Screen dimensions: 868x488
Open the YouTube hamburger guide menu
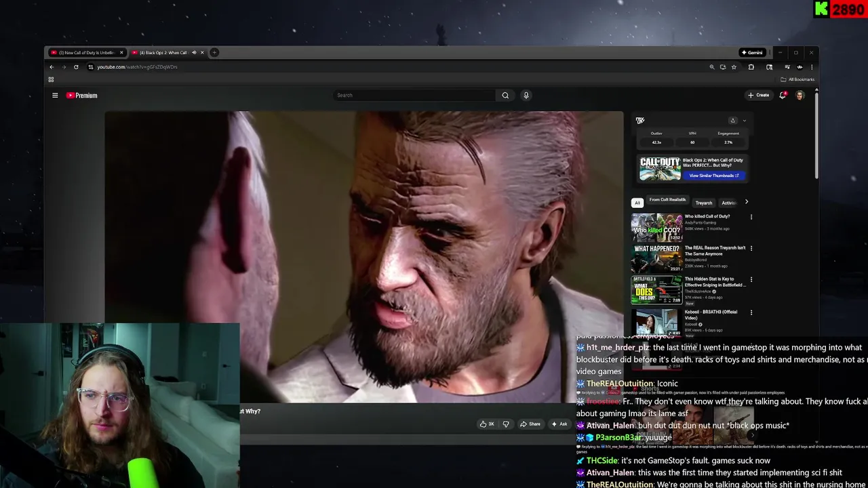tap(55, 96)
